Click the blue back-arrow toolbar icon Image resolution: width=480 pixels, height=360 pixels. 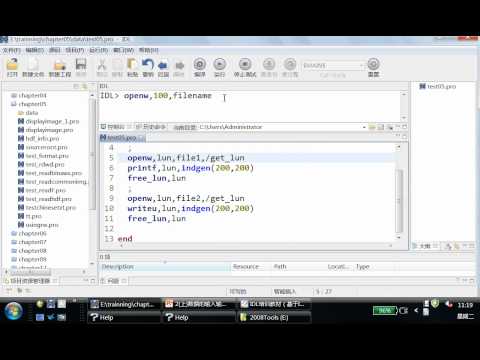163,65
